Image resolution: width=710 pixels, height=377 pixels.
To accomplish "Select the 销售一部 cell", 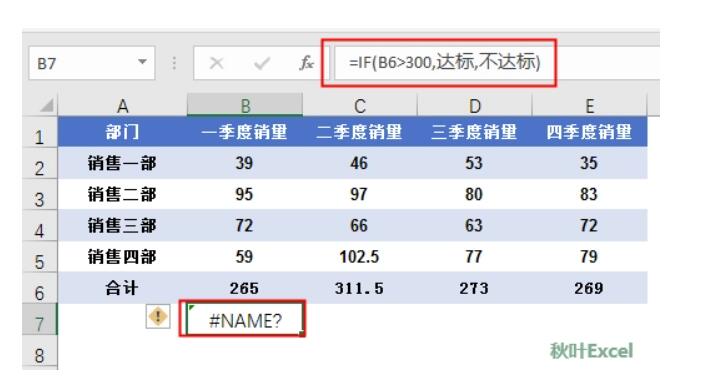I will pyautogui.click(x=122, y=163).
